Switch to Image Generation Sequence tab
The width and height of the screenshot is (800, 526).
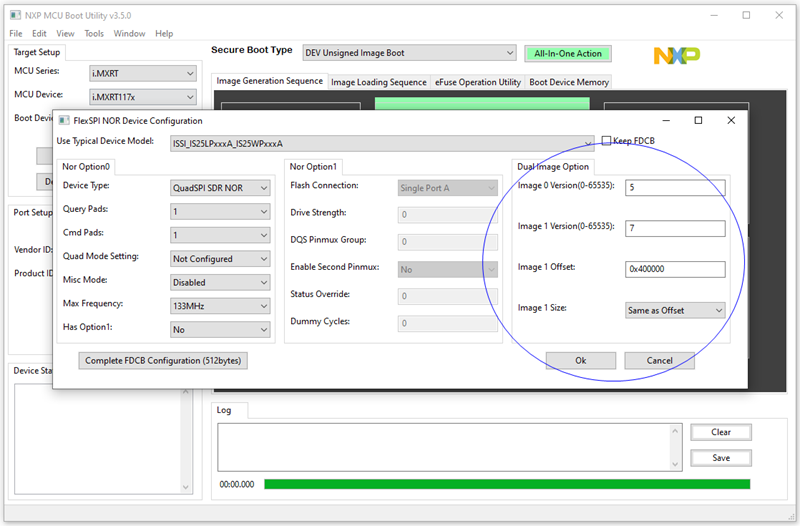pos(269,81)
